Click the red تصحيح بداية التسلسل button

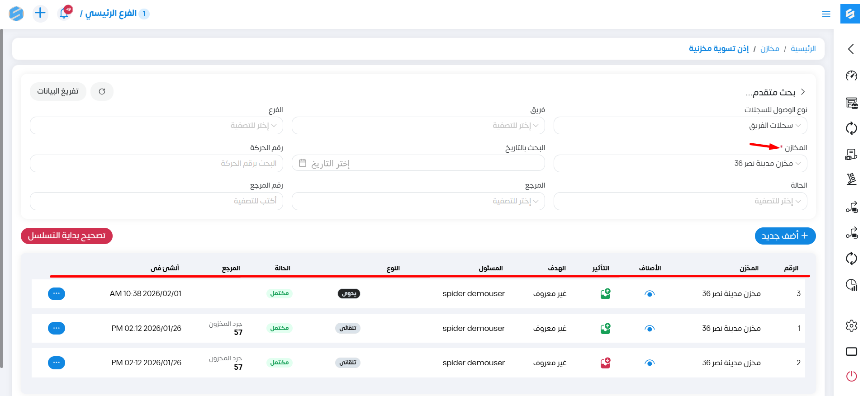66,236
